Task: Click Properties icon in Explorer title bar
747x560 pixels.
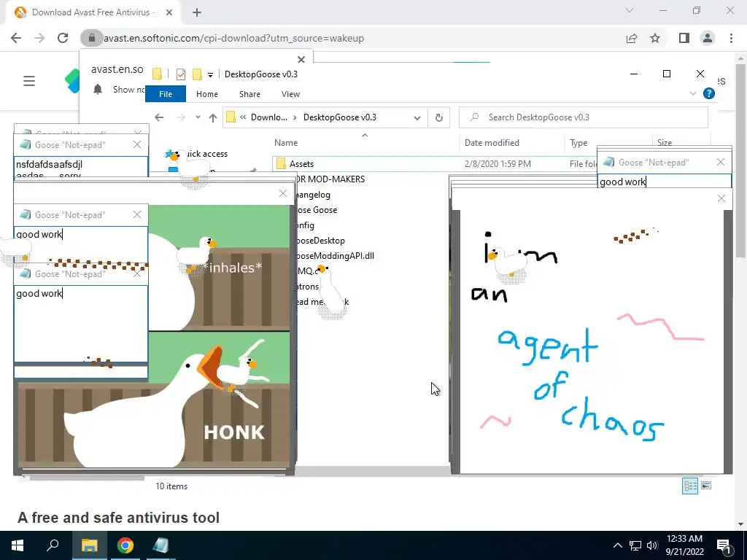Action: pos(181,74)
